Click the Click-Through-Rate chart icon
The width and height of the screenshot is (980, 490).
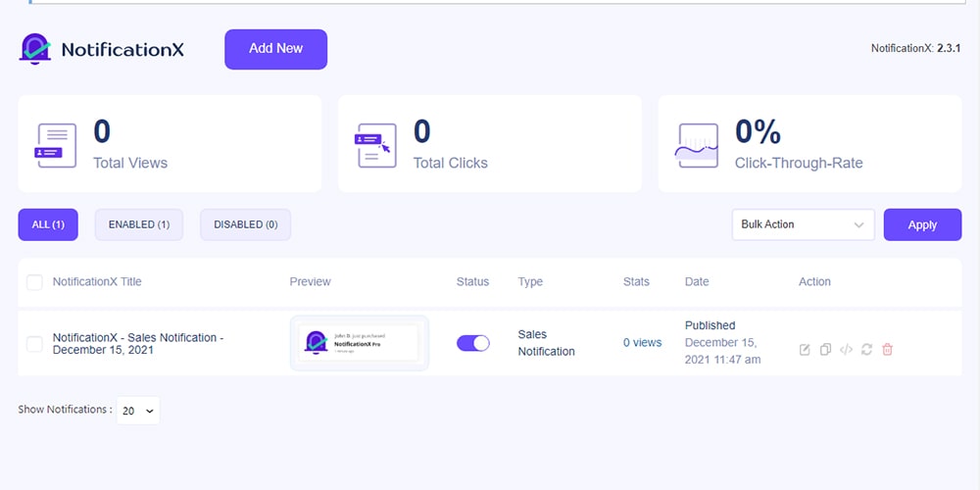[696, 145]
